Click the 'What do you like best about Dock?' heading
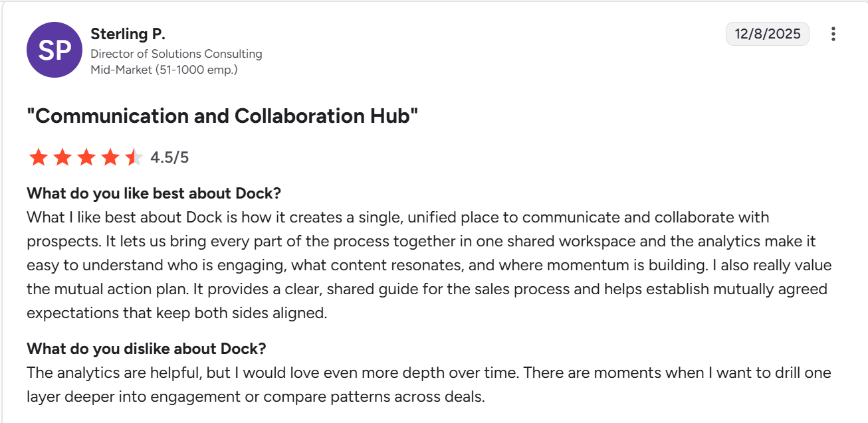 click(154, 194)
